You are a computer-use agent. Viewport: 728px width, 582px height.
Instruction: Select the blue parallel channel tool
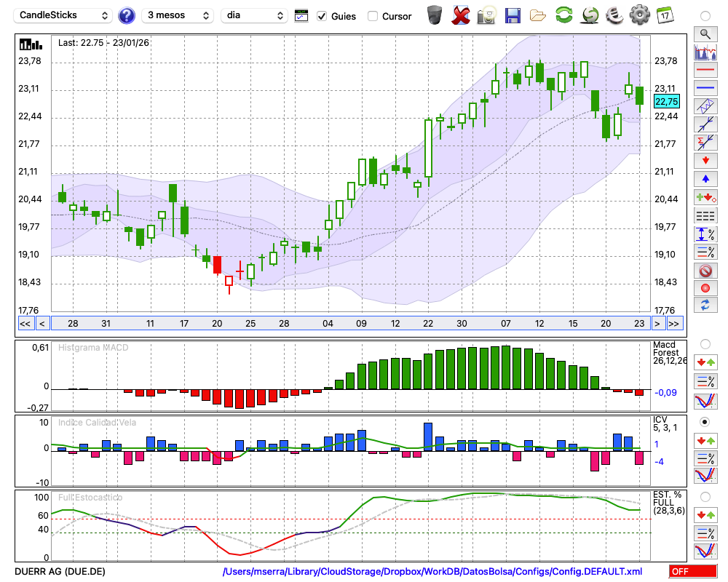[705, 105]
